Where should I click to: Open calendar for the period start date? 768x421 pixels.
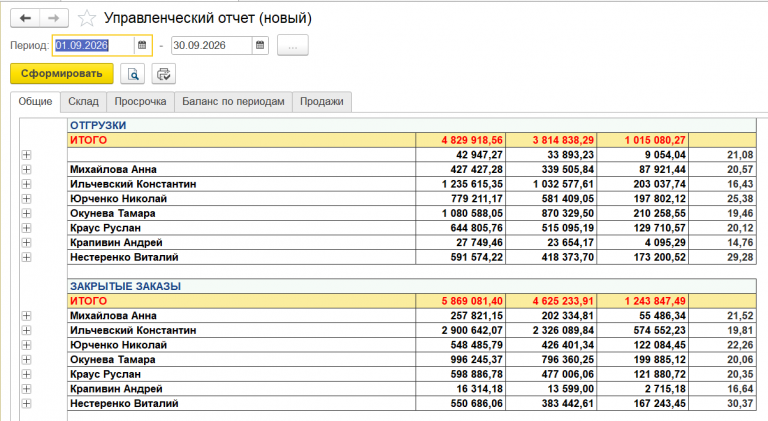[x=142, y=45]
